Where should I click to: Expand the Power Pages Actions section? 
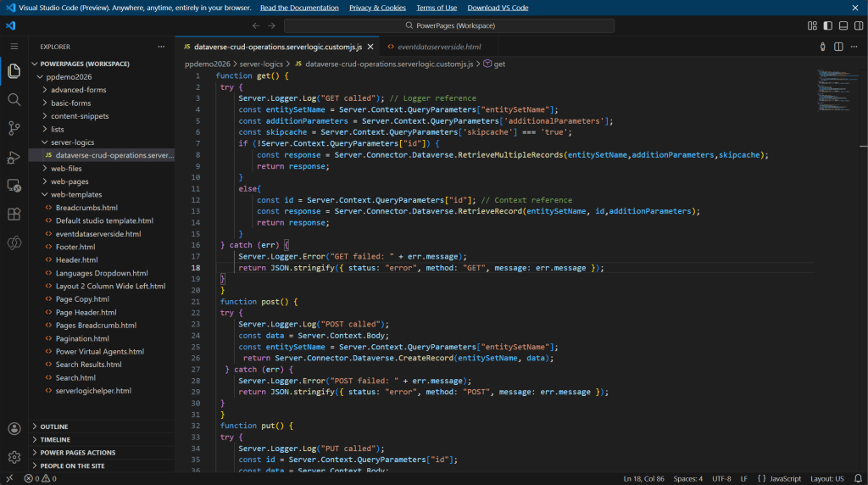78,453
